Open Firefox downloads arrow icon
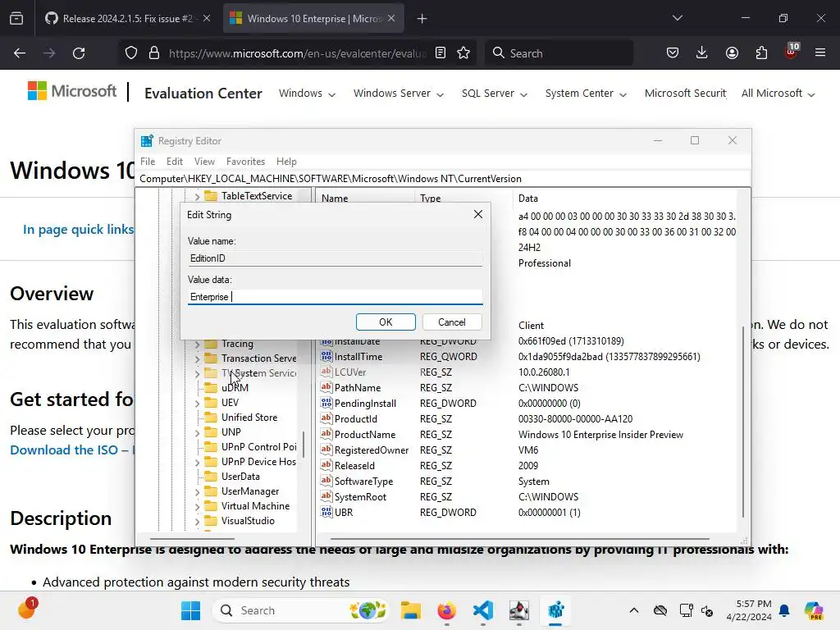The image size is (840, 630). 702,53
